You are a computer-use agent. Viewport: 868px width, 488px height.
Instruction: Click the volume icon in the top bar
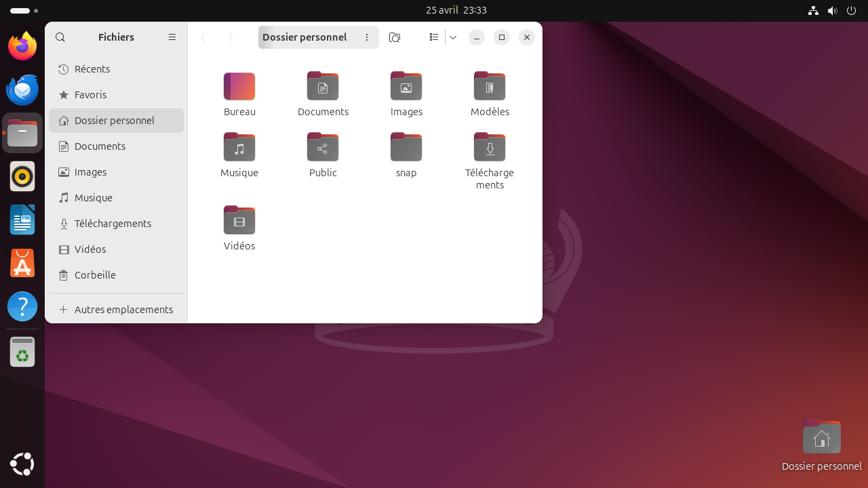[832, 10]
